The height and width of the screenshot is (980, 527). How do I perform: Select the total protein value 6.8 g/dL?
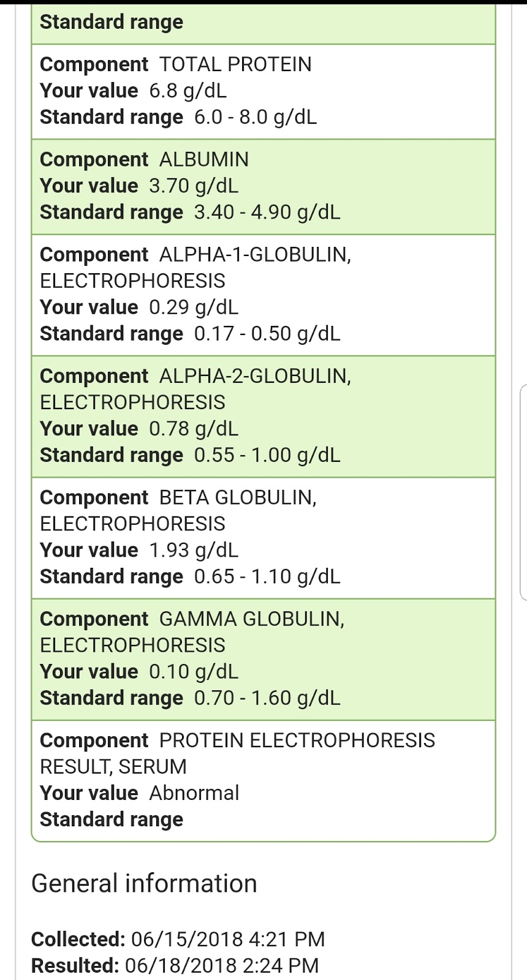coord(188,91)
